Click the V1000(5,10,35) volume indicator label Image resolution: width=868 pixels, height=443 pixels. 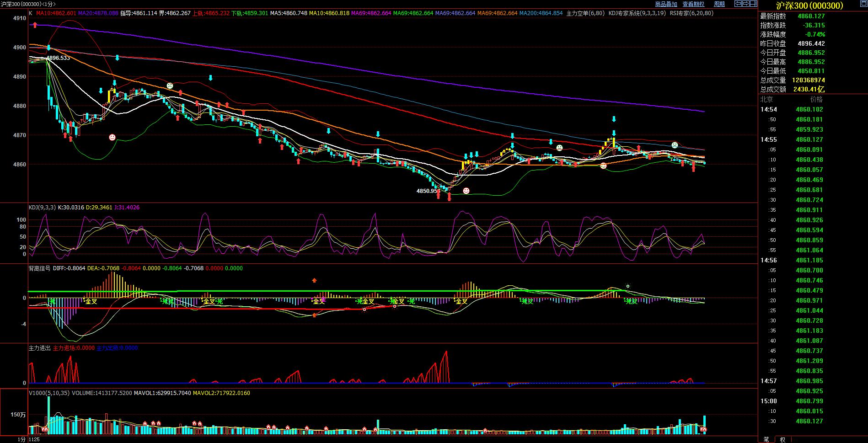coord(49,393)
